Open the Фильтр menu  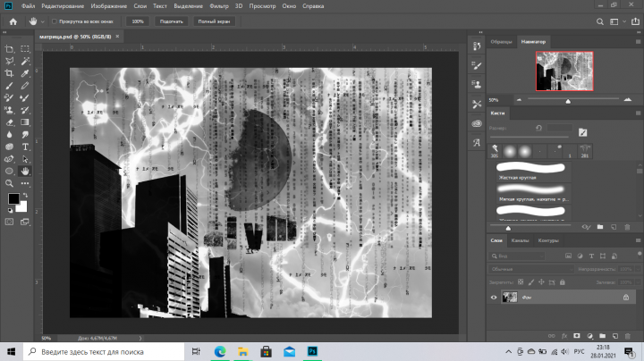219,6
